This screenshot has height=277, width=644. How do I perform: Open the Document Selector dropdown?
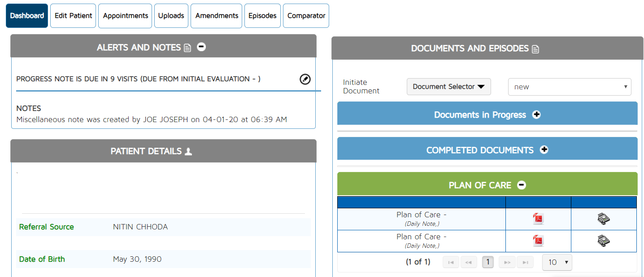(448, 87)
